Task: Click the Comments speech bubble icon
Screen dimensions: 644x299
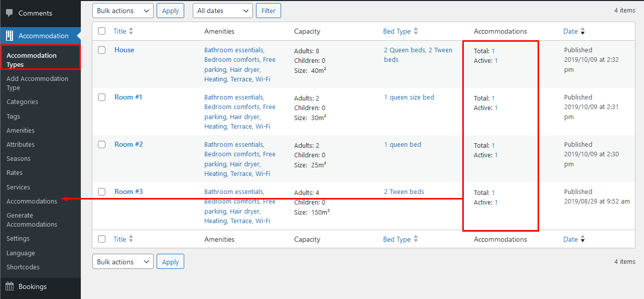Action: pos(10,13)
